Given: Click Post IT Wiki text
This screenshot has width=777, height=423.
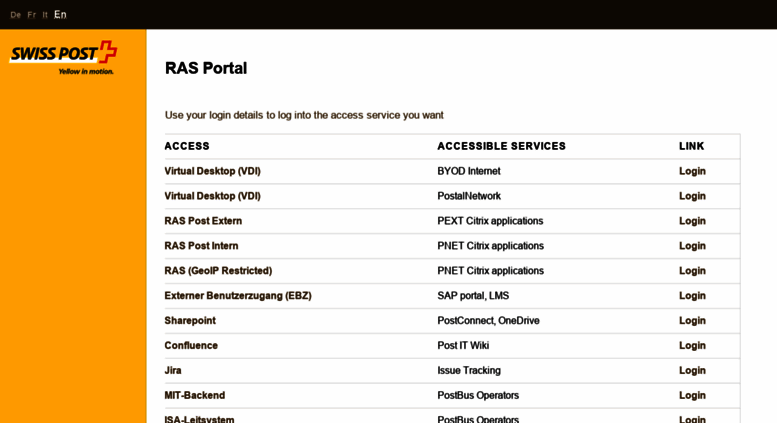Looking at the screenshot, I should [x=463, y=345].
